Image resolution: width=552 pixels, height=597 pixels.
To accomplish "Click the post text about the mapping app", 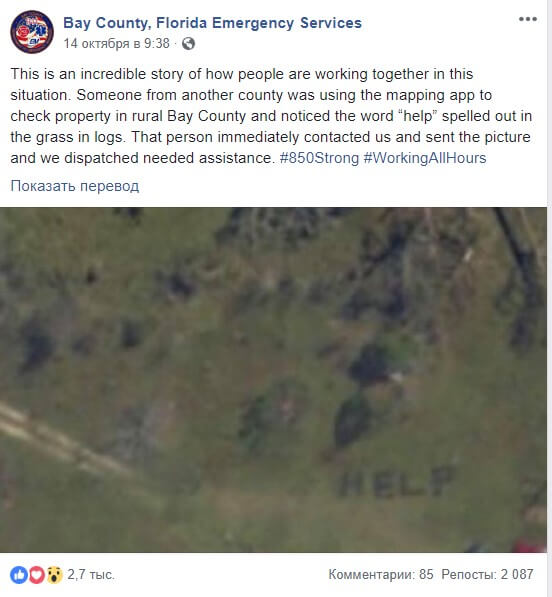I will click(271, 116).
